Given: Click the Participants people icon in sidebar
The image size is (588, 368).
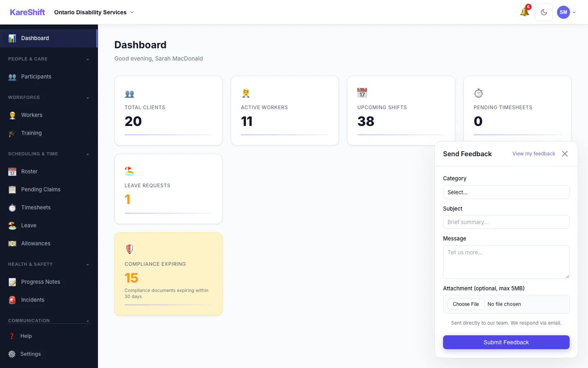Looking at the screenshot, I should (x=12, y=77).
